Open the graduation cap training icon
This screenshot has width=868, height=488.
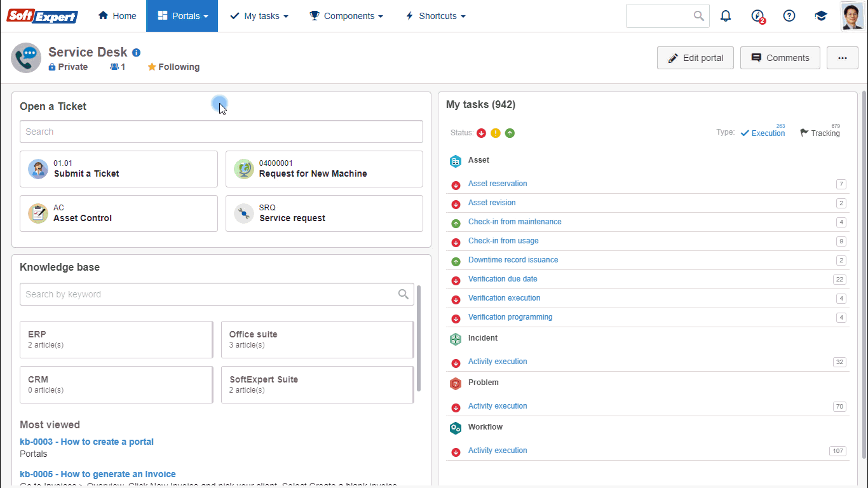tap(821, 16)
